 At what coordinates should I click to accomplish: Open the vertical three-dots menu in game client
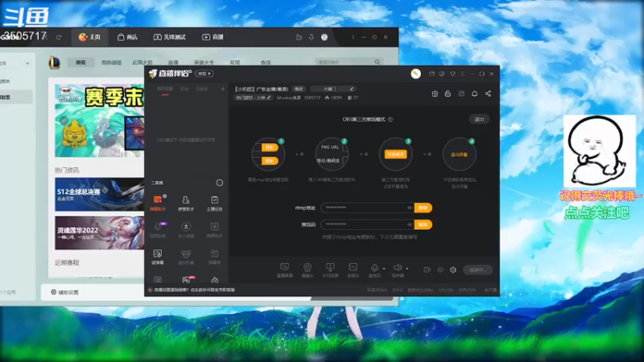pos(353,37)
